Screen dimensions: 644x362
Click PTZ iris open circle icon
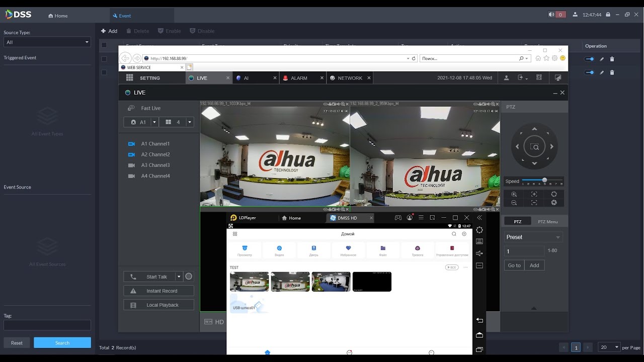point(554,194)
